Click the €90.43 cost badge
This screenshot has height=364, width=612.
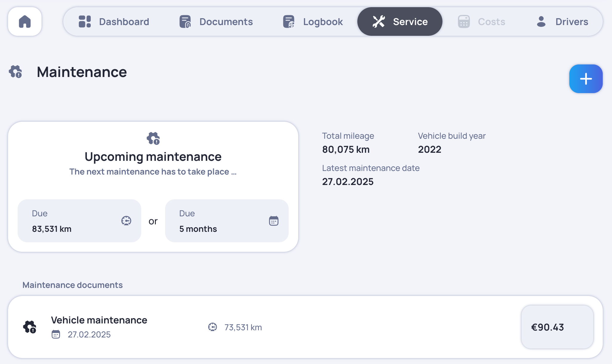[x=557, y=327]
